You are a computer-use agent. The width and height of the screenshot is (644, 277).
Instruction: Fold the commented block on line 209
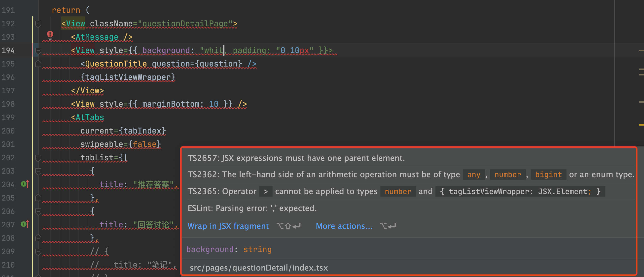pyautogui.click(x=38, y=252)
